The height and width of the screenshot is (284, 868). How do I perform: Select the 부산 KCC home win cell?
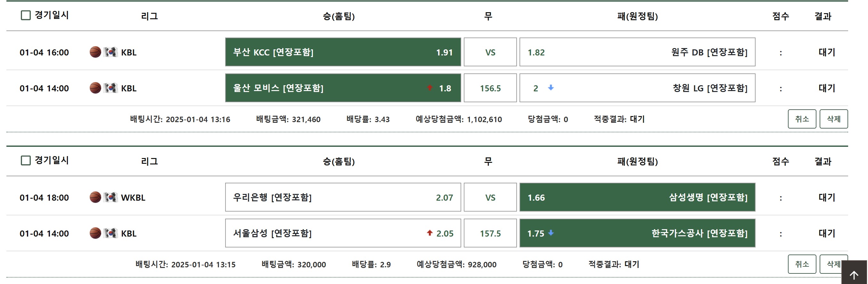pyautogui.click(x=343, y=52)
